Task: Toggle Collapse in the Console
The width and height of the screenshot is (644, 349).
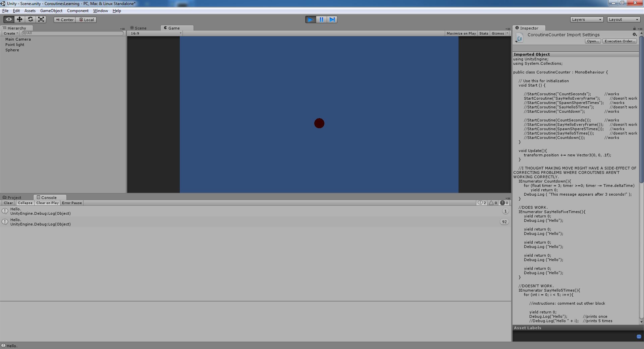Action: 25,203
